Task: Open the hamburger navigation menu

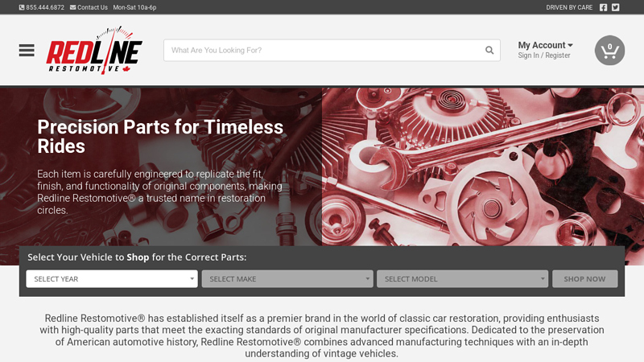Action: pyautogui.click(x=27, y=50)
